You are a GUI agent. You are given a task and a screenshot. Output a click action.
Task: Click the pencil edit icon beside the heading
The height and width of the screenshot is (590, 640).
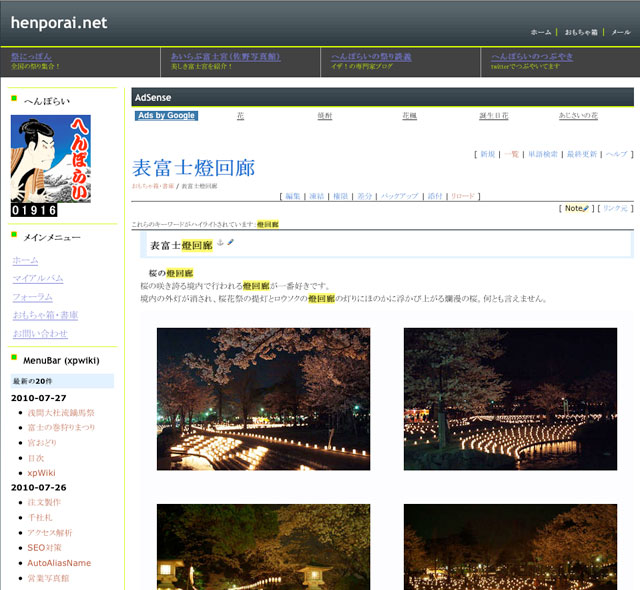click(x=231, y=243)
